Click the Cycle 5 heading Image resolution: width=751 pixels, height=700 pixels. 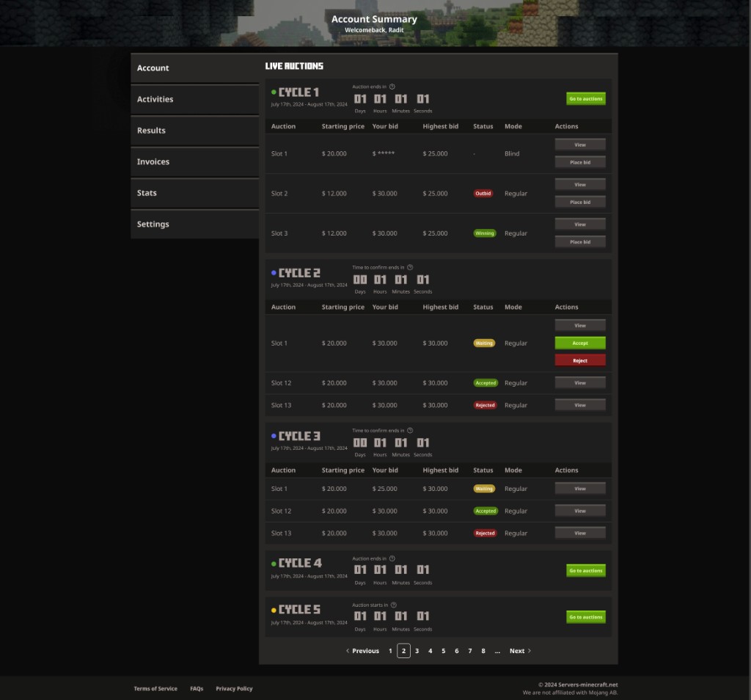[299, 610]
